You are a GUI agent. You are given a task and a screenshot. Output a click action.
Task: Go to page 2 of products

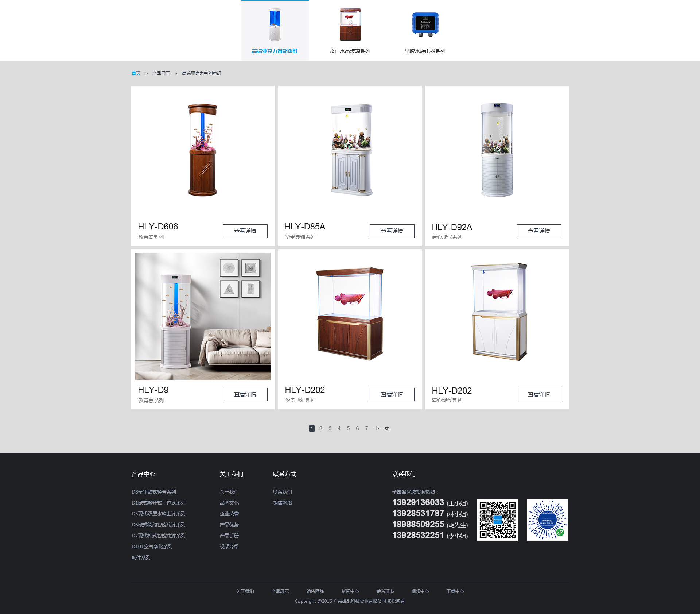321,428
